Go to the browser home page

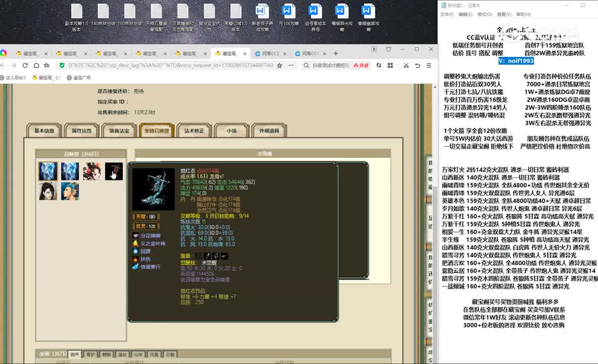[x=36, y=66]
